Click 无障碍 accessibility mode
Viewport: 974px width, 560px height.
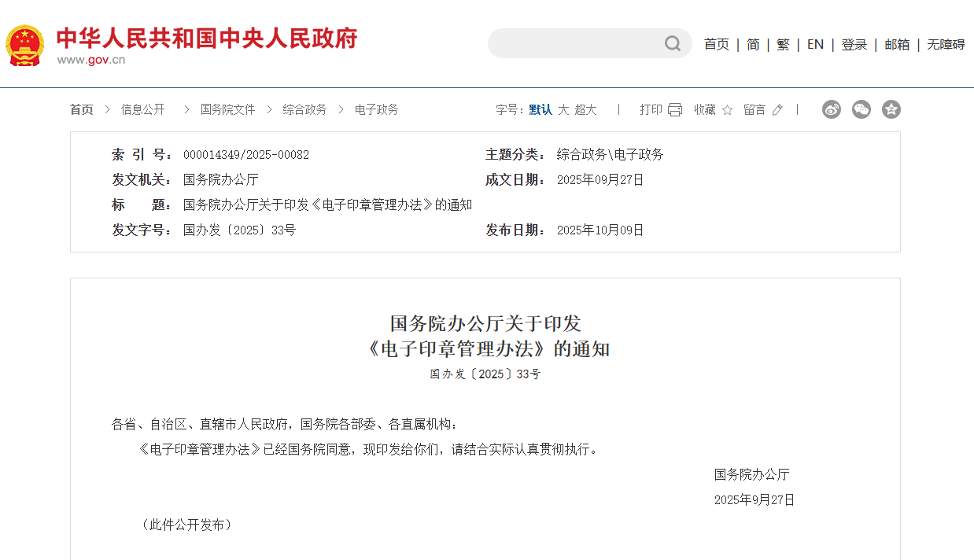click(945, 44)
